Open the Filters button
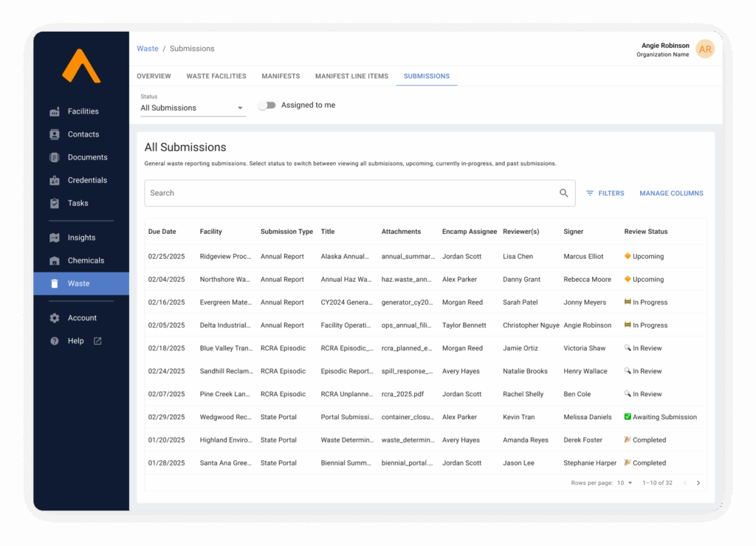756x546 pixels. tap(605, 193)
